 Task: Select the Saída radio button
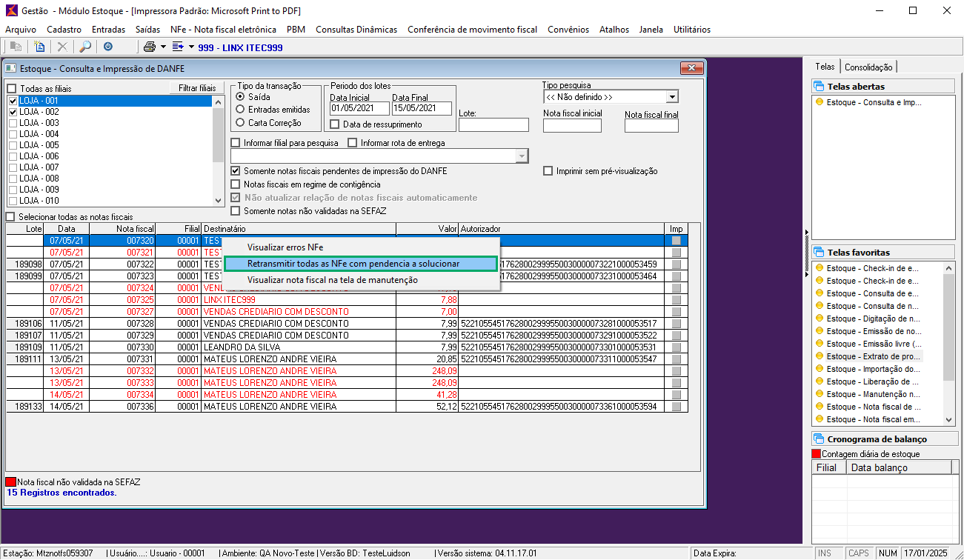click(x=240, y=96)
